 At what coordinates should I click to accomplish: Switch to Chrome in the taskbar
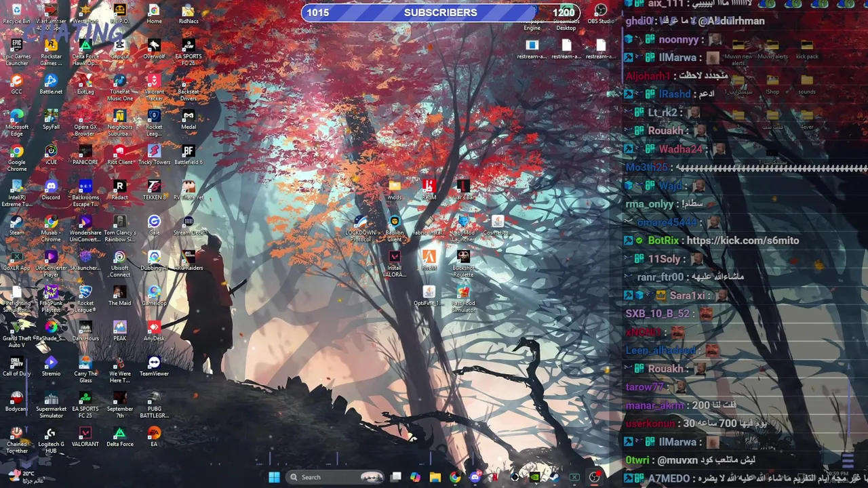(454, 477)
